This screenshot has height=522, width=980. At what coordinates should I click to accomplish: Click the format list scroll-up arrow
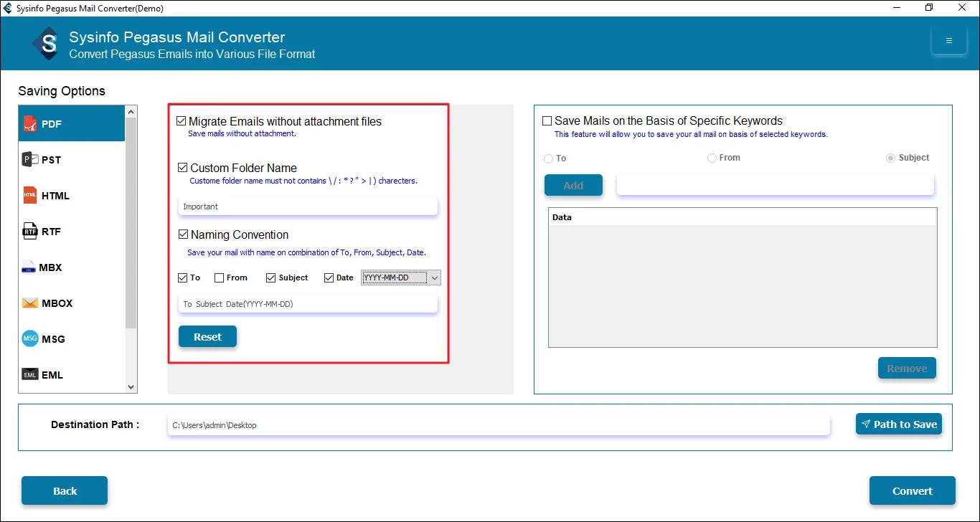click(x=131, y=112)
